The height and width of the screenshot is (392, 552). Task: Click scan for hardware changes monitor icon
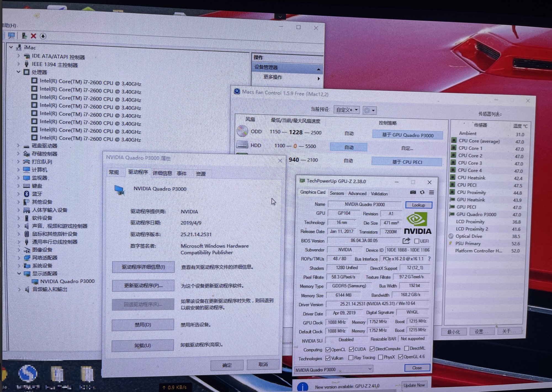pos(11,36)
